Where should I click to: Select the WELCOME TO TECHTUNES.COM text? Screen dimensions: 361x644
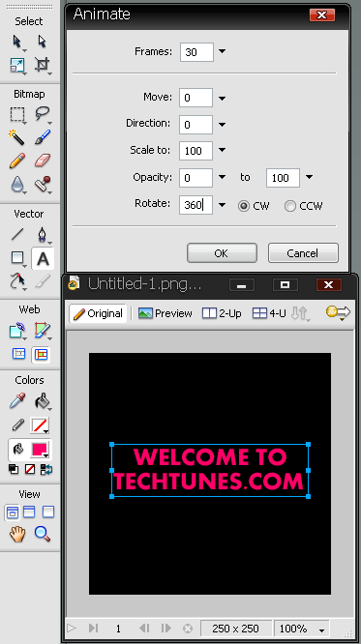pos(210,469)
